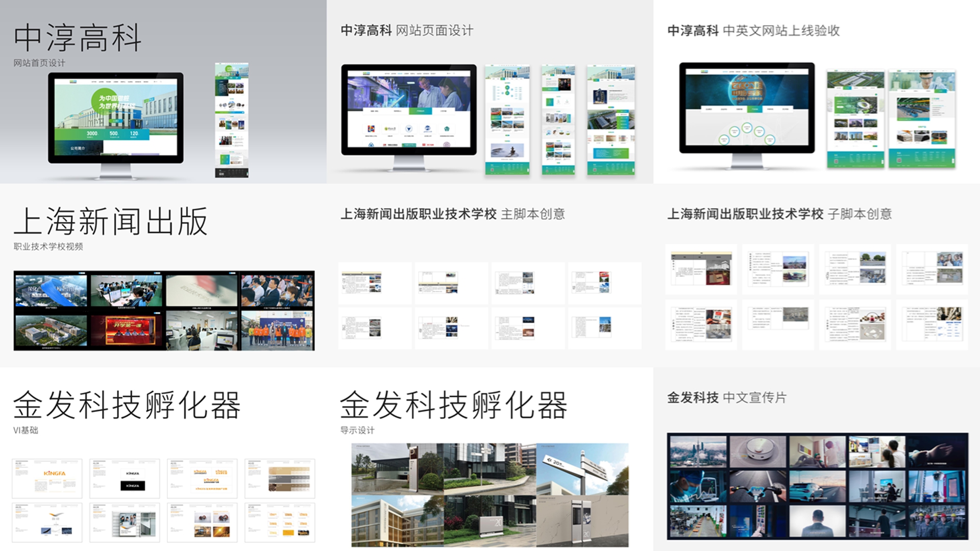The height and width of the screenshot is (551, 980).
Task: Click the "中淳高科 中英文网站上线验收" heading
Action: pos(753,31)
